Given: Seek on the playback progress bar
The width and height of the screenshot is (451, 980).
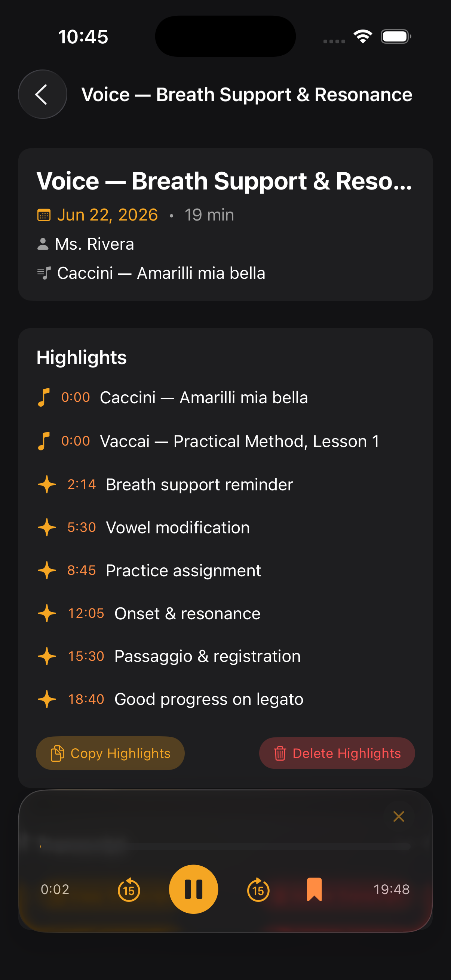Looking at the screenshot, I should pyautogui.click(x=225, y=846).
